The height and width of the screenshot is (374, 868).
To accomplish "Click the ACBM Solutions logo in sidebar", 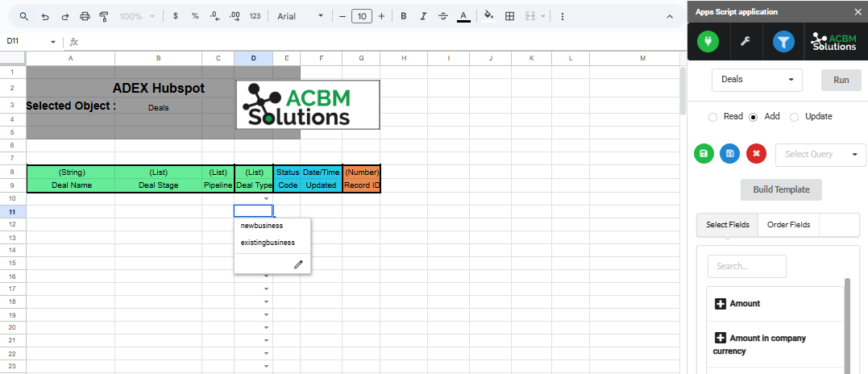I will pos(833,41).
